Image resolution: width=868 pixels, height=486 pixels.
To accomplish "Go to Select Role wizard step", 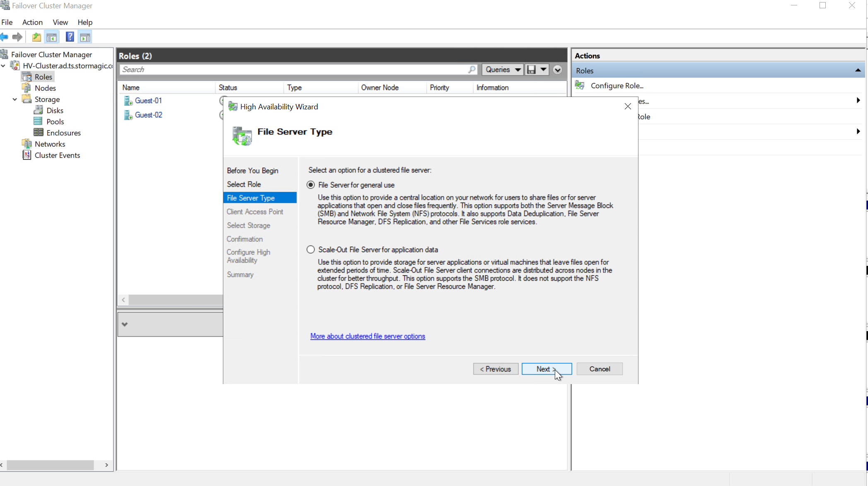I will click(x=244, y=184).
